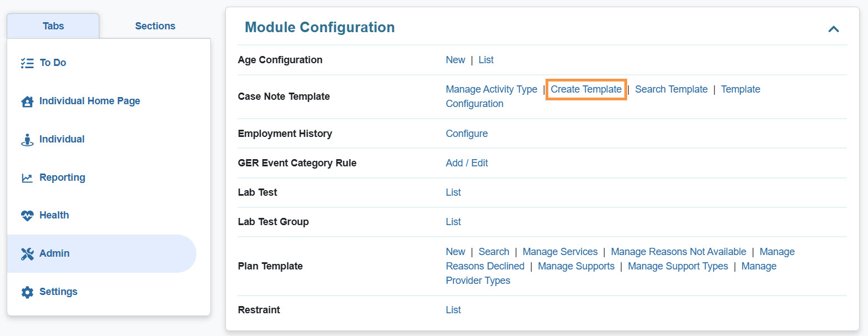Open Manage Activity Type link

pyautogui.click(x=491, y=89)
